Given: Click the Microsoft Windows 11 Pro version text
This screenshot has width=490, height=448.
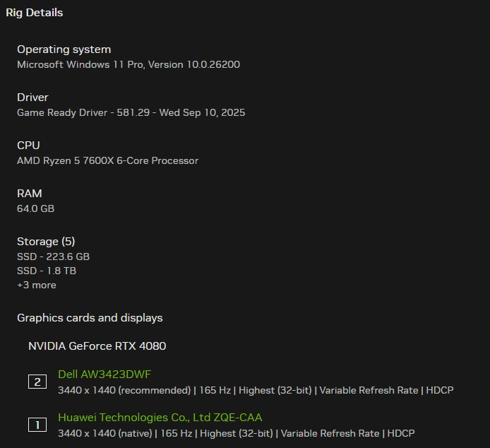Looking at the screenshot, I should (129, 64).
